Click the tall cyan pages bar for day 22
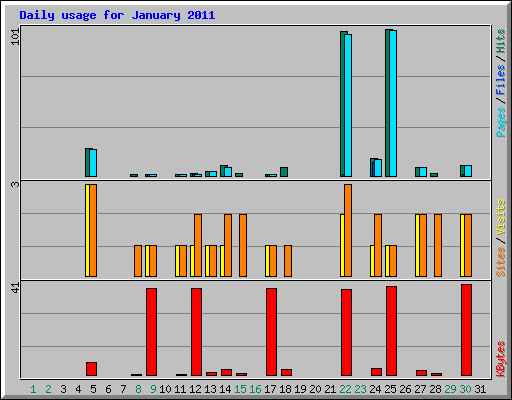512x400 pixels. 348,105
